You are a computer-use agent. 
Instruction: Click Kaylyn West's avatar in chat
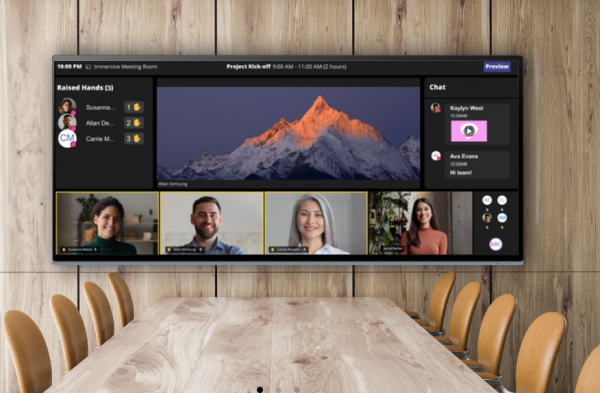click(x=435, y=108)
